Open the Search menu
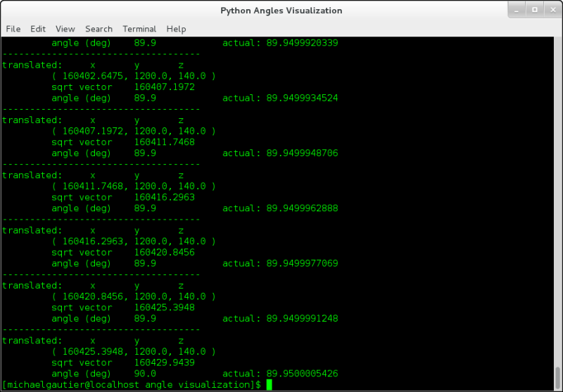 point(99,29)
